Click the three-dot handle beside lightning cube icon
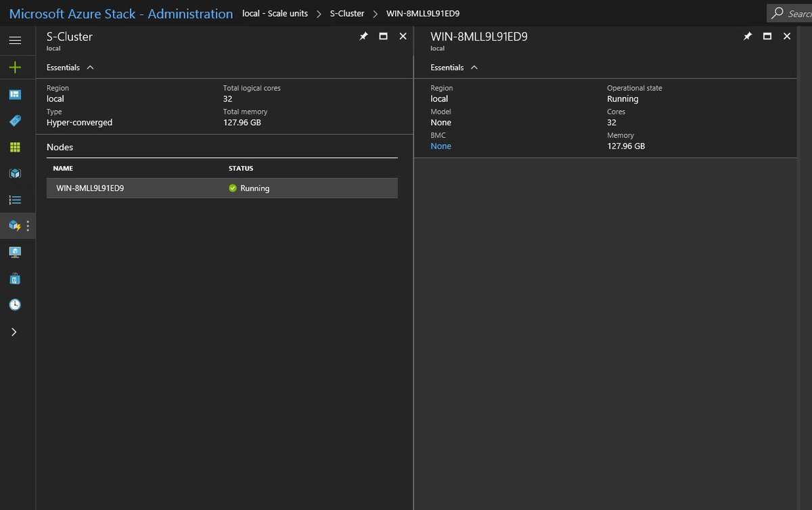The image size is (812, 510). click(x=28, y=226)
